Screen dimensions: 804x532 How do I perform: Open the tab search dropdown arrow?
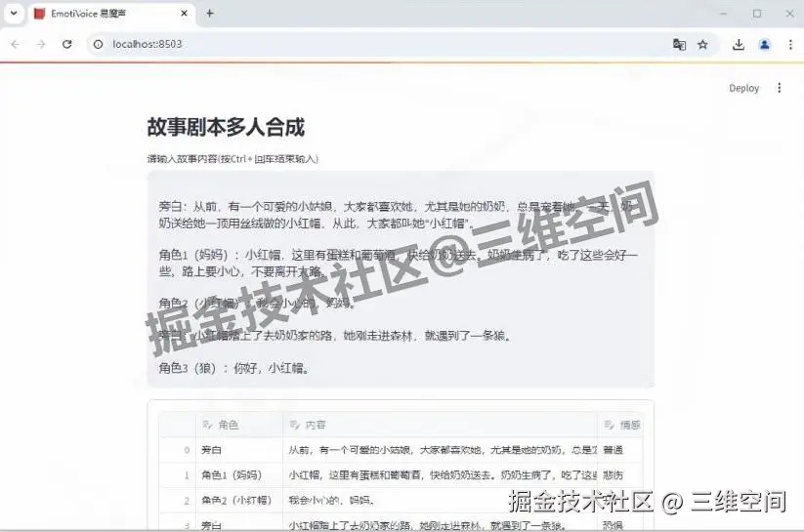pos(14,14)
